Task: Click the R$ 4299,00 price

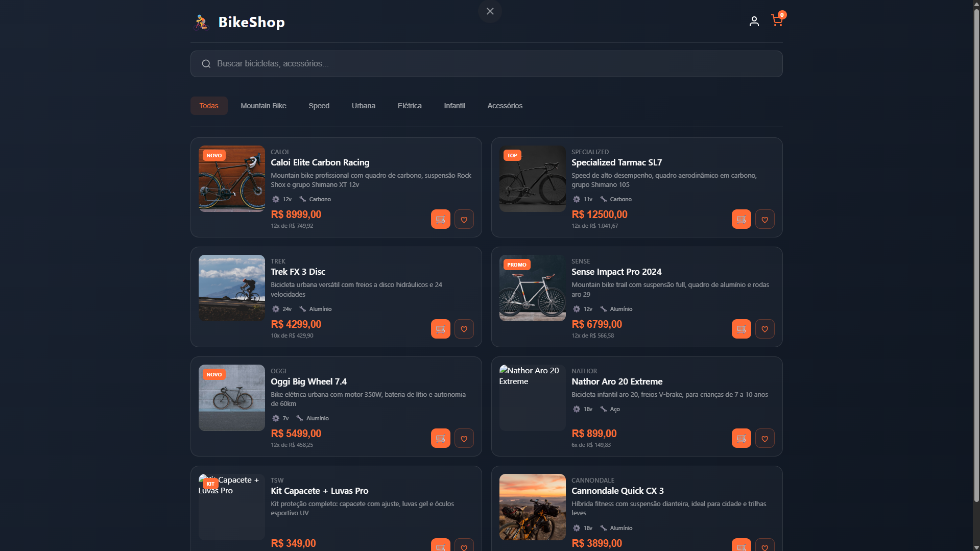Action: pos(296,324)
